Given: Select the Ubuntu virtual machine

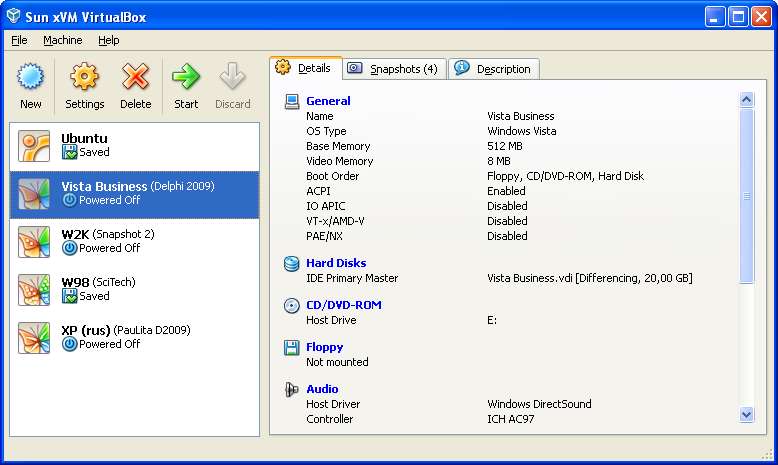Looking at the screenshot, I should pos(134,146).
